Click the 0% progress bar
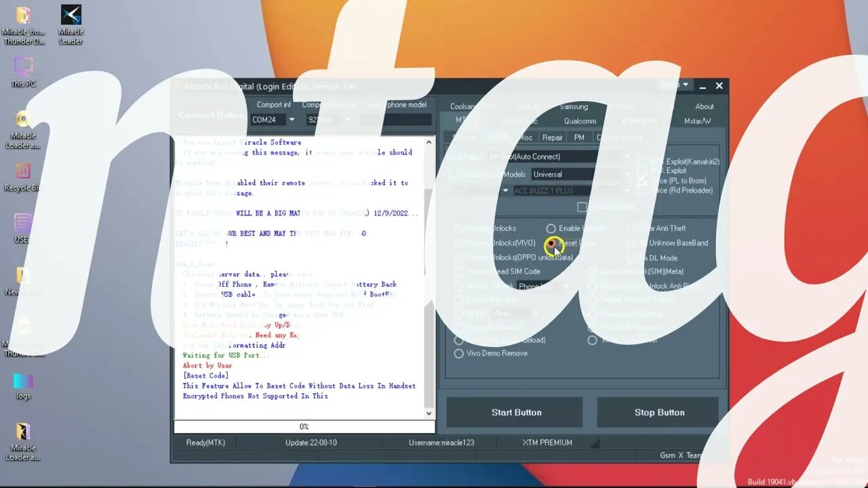This screenshot has width=868, height=488. point(304,427)
